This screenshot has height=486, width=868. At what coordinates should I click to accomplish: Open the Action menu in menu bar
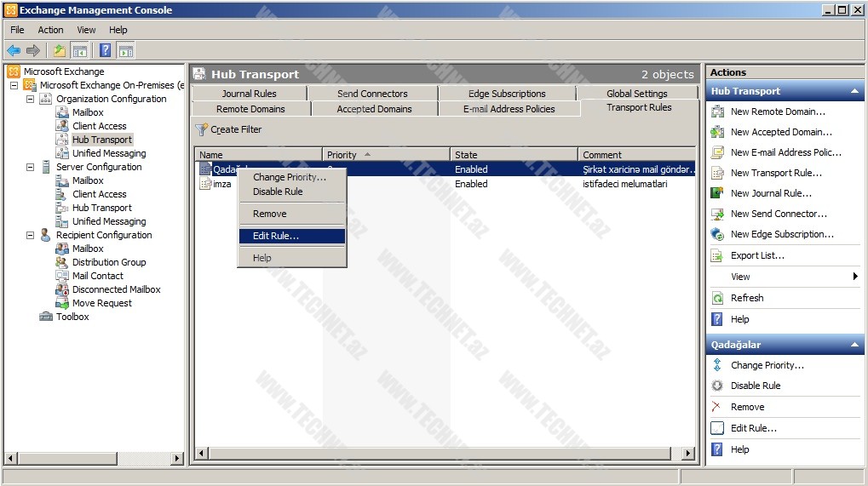tap(50, 30)
